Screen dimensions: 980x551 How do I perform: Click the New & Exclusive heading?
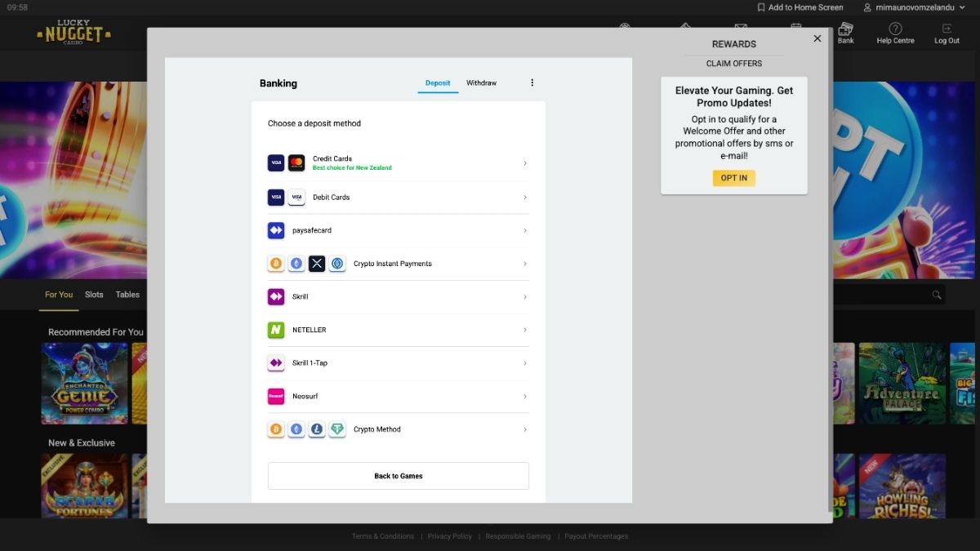coord(82,443)
